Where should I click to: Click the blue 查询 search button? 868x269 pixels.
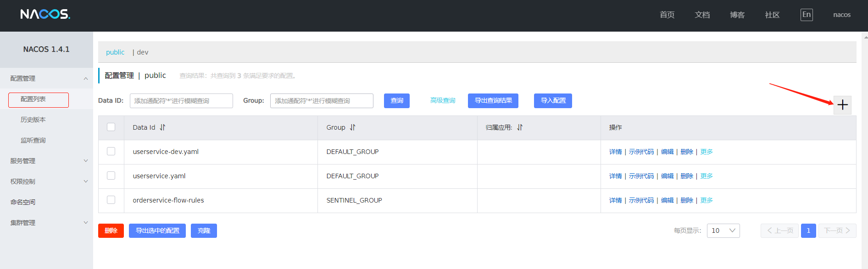tap(396, 101)
